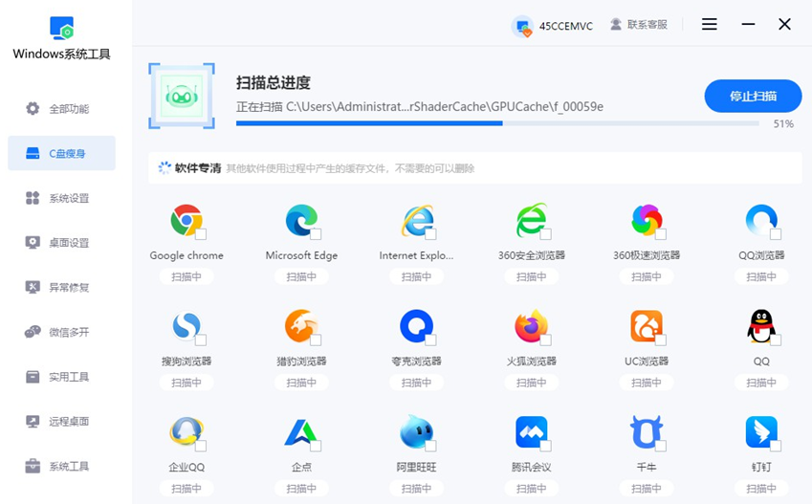
Task: Click the 夸克浏览器 icon
Action: point(416,326)
